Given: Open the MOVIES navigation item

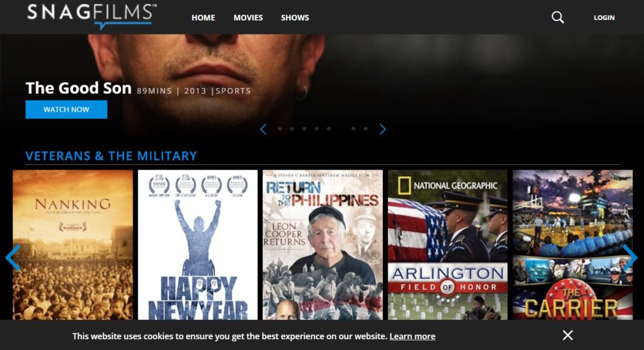Looking at the screenshot, I should [x=248, y=17].
